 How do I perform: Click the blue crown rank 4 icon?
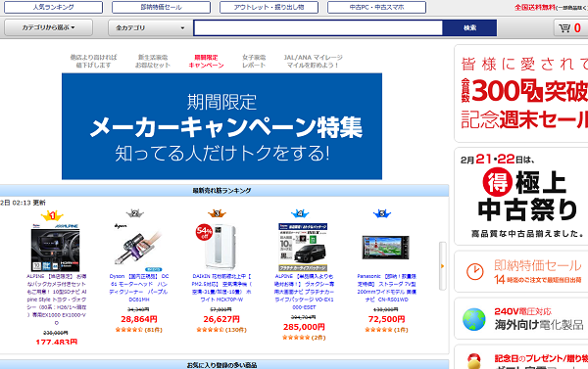point(300,213)
